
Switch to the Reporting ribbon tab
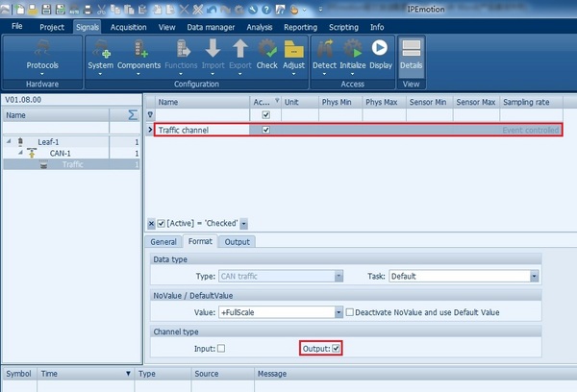pyautogui.click(x=300, y=27)
